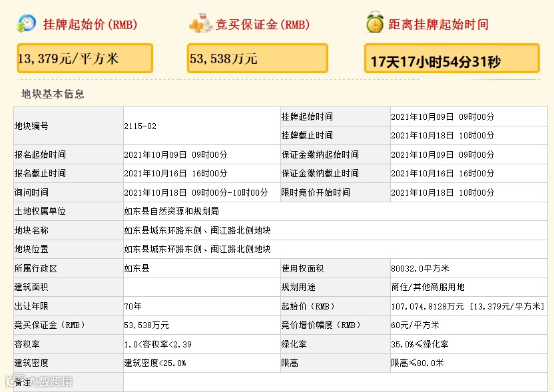
Task: Click the gold coins icon beside 竞买保证金
Action: pos(200,23)
